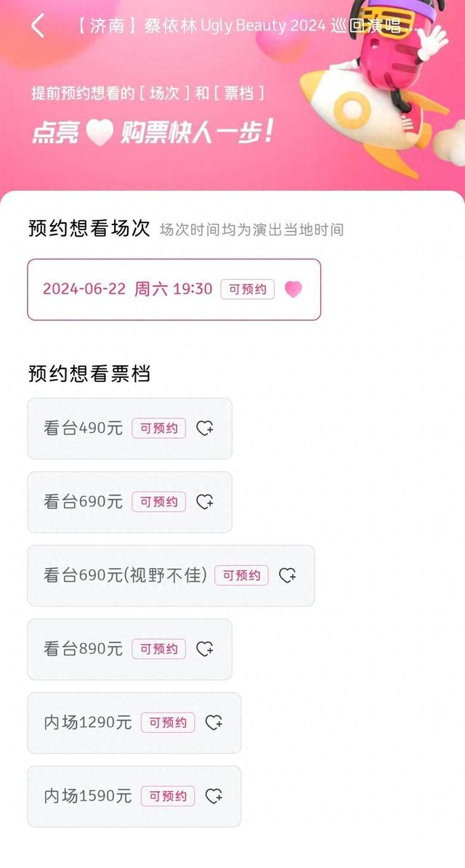The height and width of the screenshot is (868, 465).
Task: Click 可预约 tag for 看台490元
Action: [159, 429]
